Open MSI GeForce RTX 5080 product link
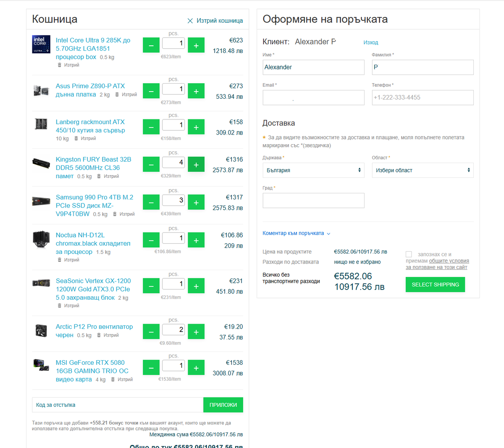The width and height of the screenshot is (504, 448). tap(92, 371)
